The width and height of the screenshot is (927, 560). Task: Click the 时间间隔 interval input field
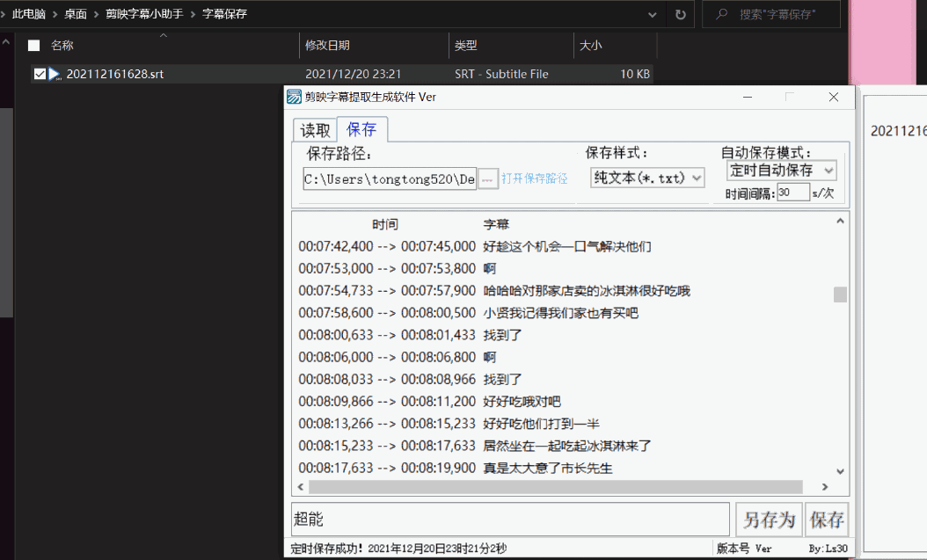coord(792,193)
